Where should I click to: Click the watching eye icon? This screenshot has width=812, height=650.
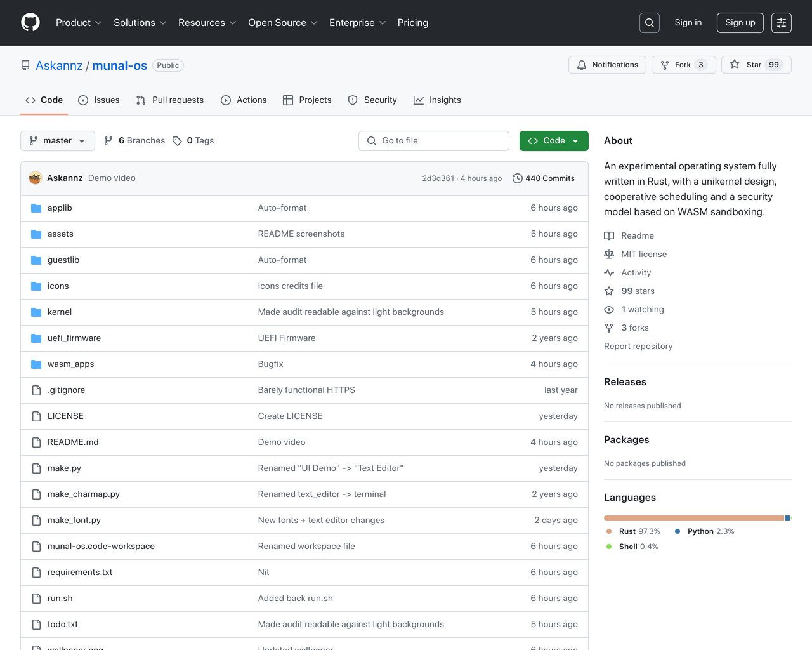[x=609, y=310]
